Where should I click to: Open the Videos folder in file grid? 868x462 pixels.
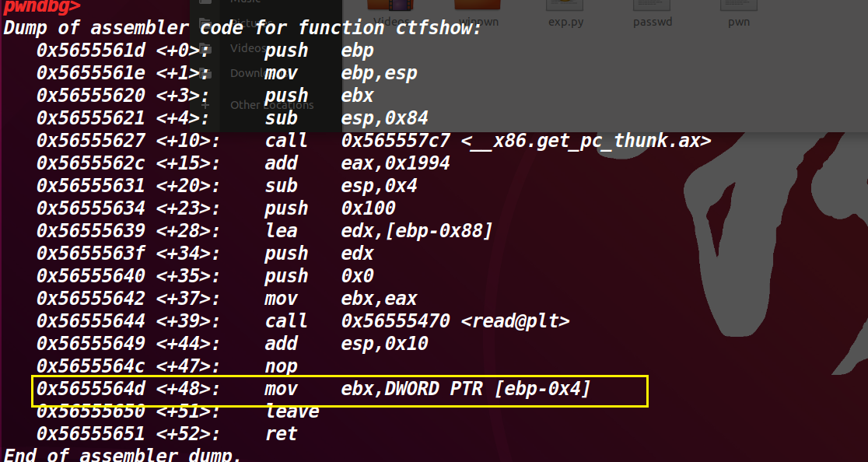pyautogui.click(x=391, y=9)
